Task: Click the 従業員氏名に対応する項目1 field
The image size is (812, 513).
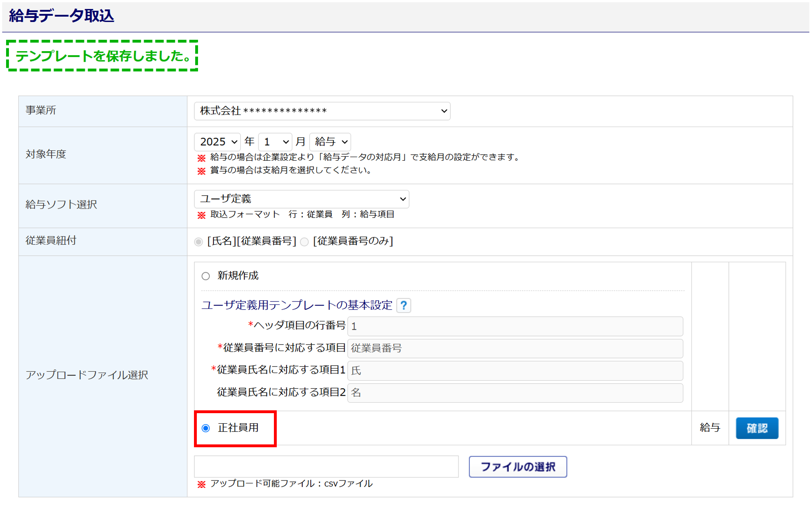Action: [515, 371]
